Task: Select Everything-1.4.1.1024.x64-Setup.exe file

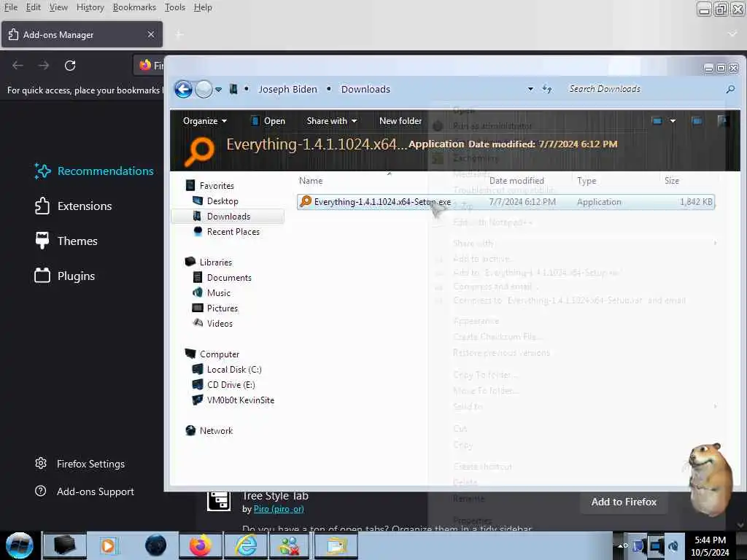Action: pos(506,202)
